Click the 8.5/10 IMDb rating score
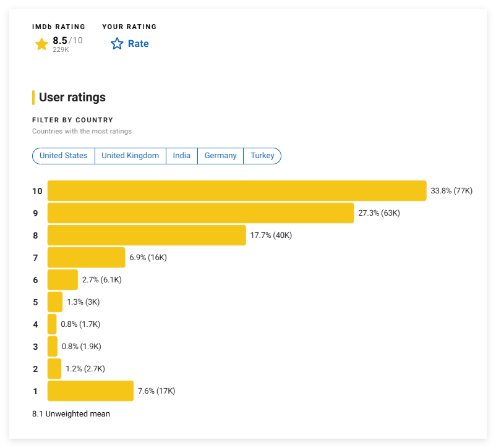Viewport: 496px width, 448px height. (x=67, y=40)
